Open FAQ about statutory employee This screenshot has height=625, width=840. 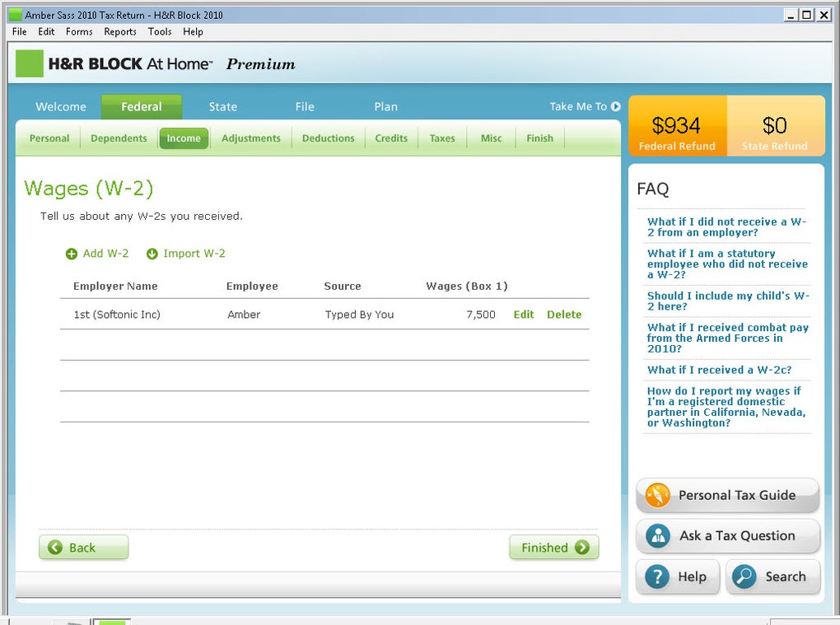pos(727,264)
